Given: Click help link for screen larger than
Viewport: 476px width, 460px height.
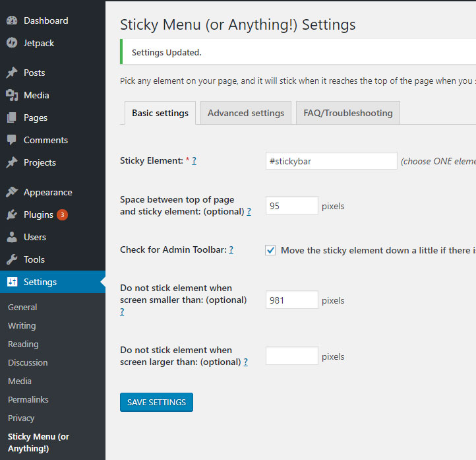Looking at the screenshot, I should [x=246, y=362].
